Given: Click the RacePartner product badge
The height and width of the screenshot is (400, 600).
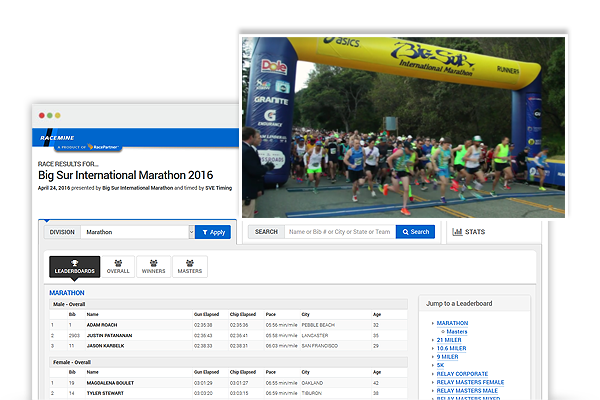Looking at the screenshot, I should point(89,147).
